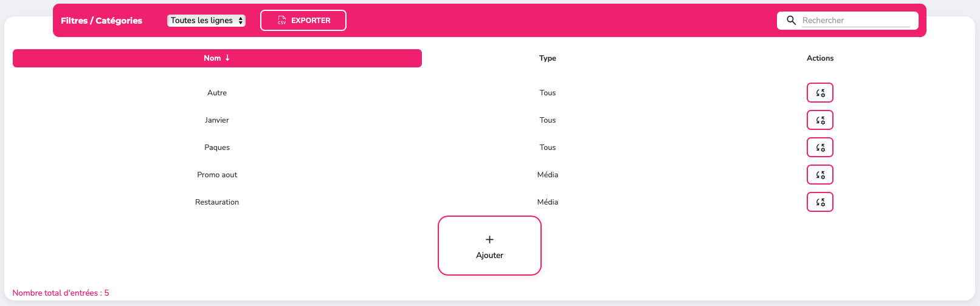Viewport: 980px width, 306px height.
Task: Open the settings action icon for the Janvier row
Action: [820, 120]
